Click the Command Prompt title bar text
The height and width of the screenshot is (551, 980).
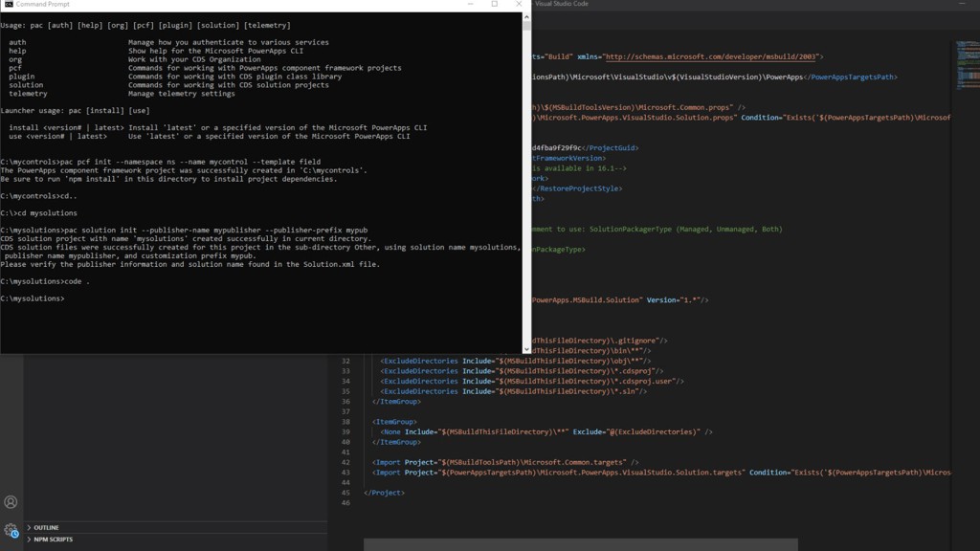42,4
